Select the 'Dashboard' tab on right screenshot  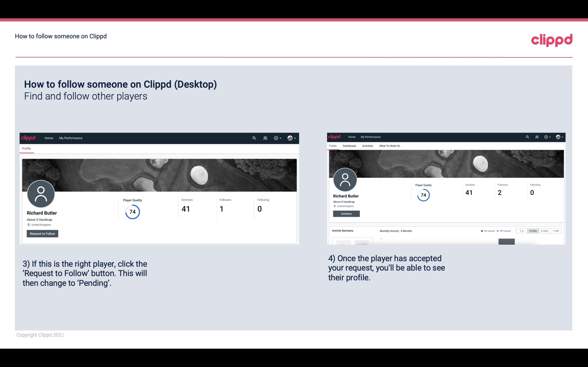pos(349,146)
